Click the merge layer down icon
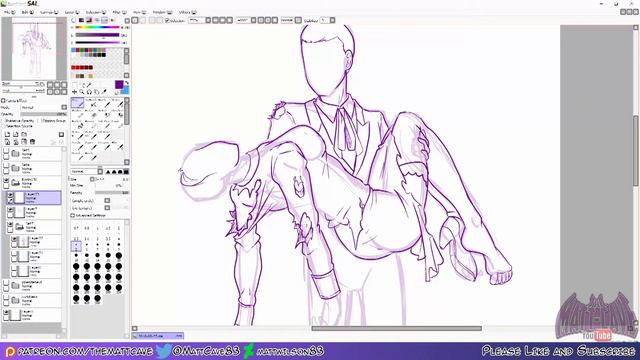The height and width of the screenshot is (360, 640). (x=16, y=142)
